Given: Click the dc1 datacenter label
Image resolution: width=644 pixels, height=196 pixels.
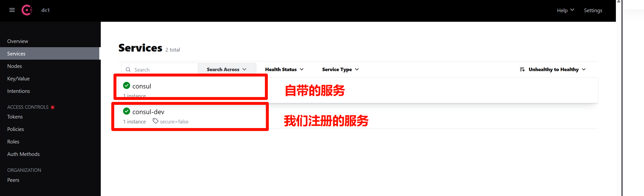Looking at the screenshot, I should click(45, 10).
